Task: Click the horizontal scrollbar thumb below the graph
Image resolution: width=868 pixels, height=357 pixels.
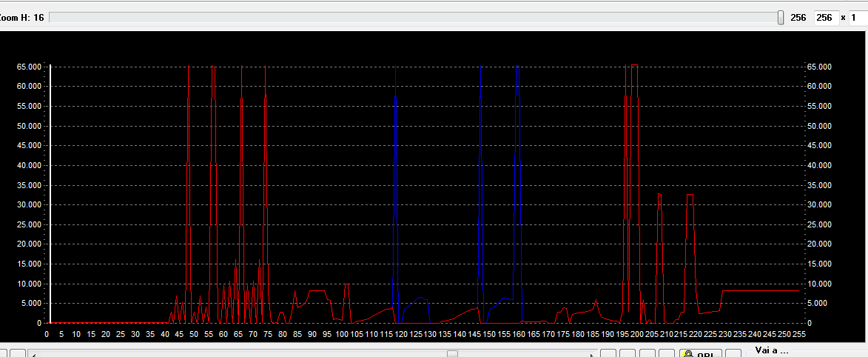Action: point(452,354)
